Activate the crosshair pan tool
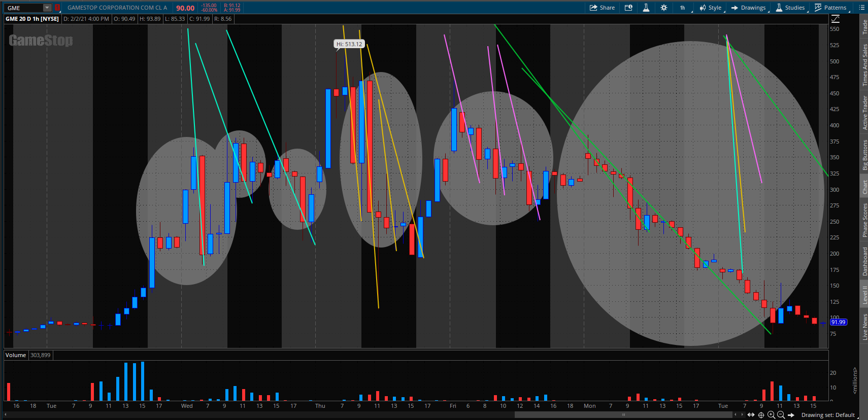868x420 pixels. [x=761, y=415]
